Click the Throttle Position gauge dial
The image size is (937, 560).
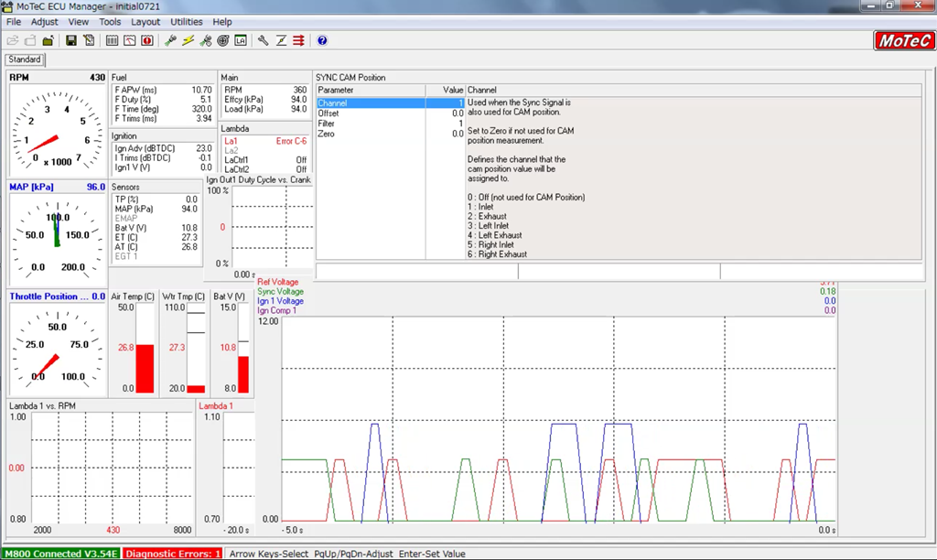pyautogui.click(x=58, y=349)
